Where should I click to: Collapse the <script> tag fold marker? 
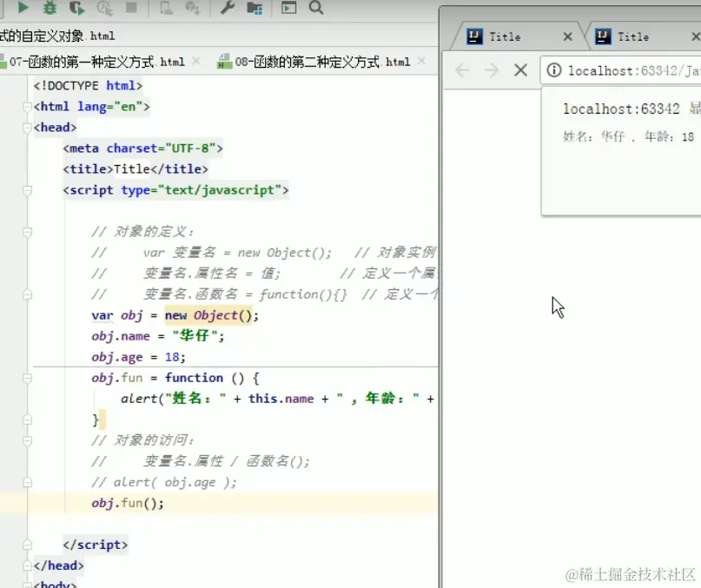click(27, 190)
